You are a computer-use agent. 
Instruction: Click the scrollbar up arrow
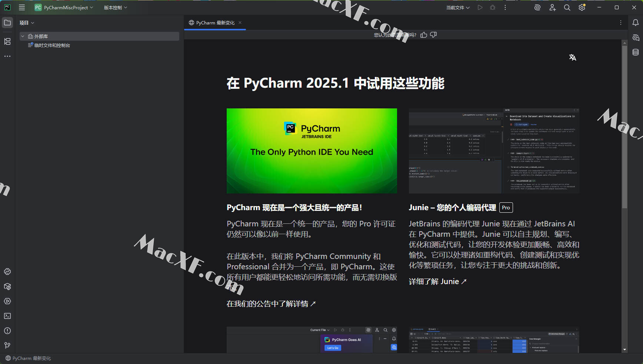[624, 43]
